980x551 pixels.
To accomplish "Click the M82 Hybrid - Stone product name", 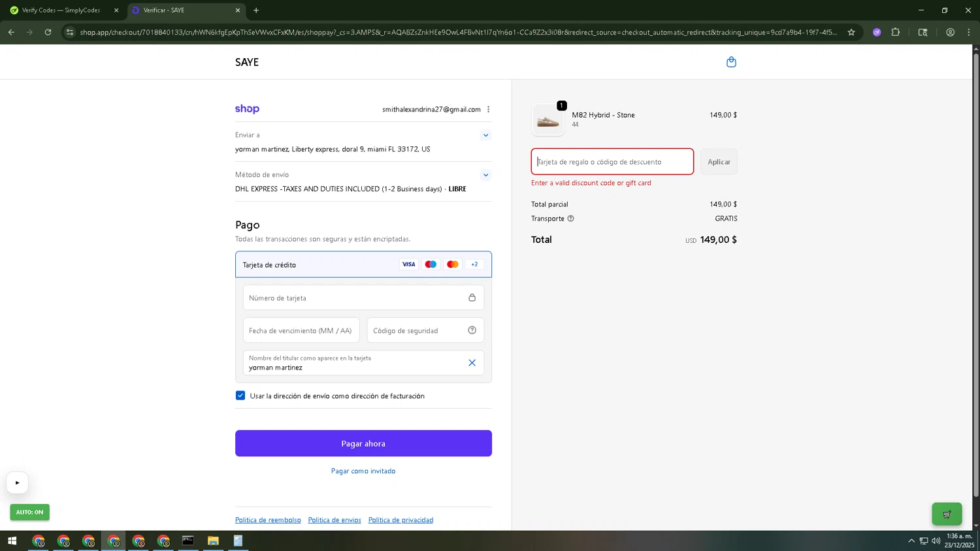I will (603, 115).
